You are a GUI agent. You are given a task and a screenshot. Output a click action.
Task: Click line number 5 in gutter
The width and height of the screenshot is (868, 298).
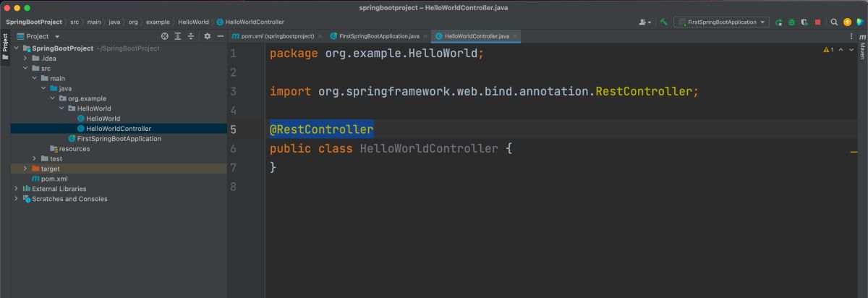click(233, 129)
